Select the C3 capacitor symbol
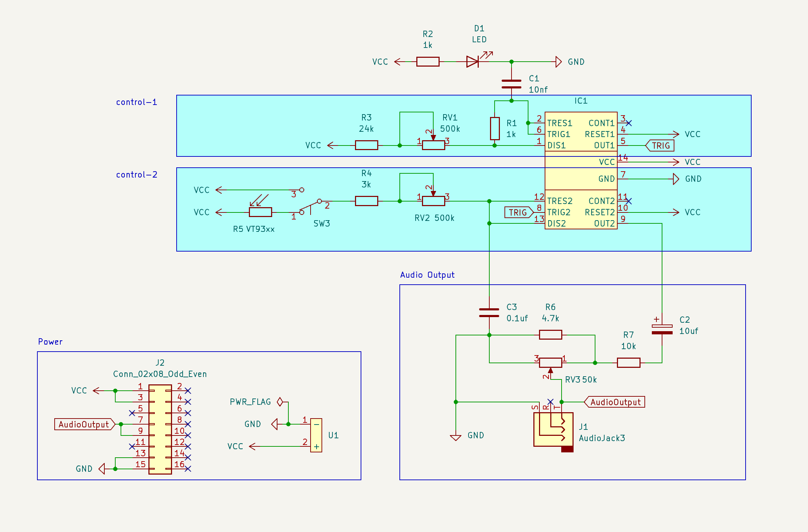This screenshot has width=808, height=532. click(489, 313)
